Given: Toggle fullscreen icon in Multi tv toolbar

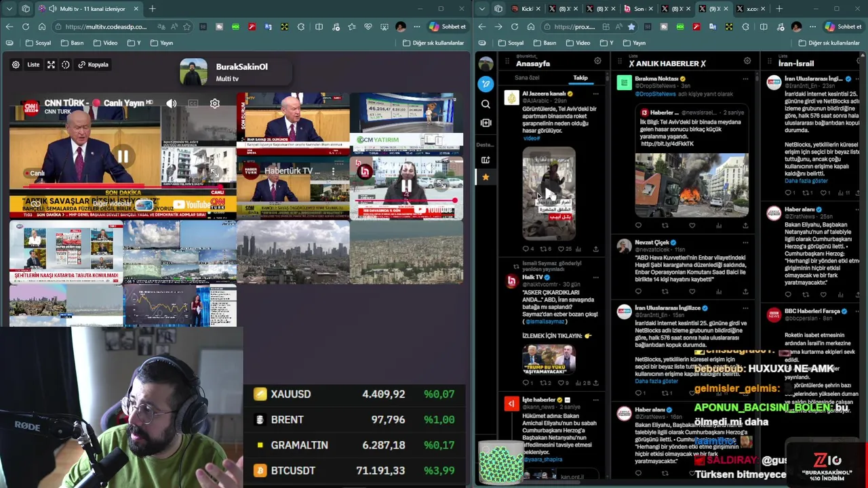Looking at the screenshot, I should (x=51, y=64).
